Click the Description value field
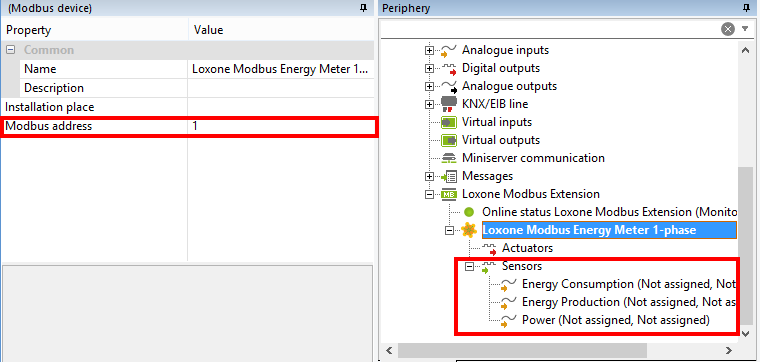Screen dimensions: 760x362 coord(281,88)
